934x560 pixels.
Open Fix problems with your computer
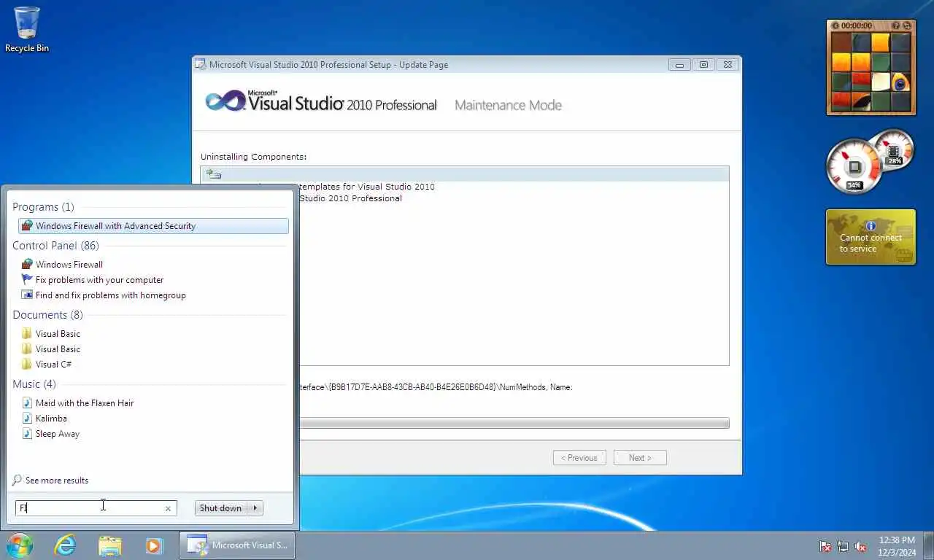pyautogui.click(x=99, y=280)
